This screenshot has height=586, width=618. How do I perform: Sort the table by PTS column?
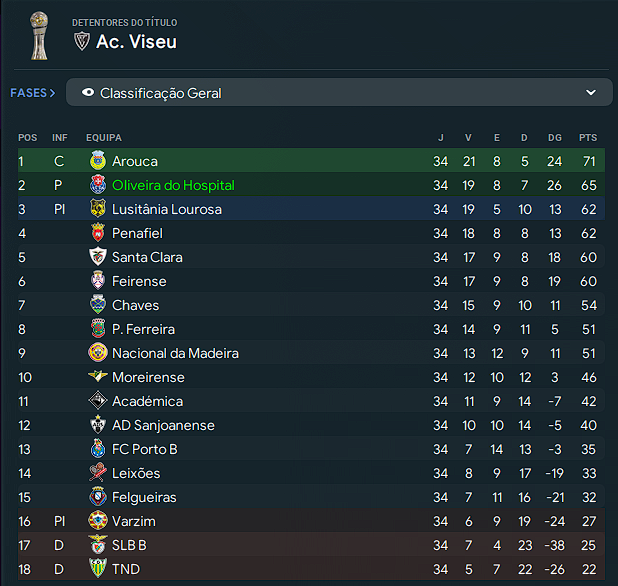pyautogui.click(x=588, y=138)
